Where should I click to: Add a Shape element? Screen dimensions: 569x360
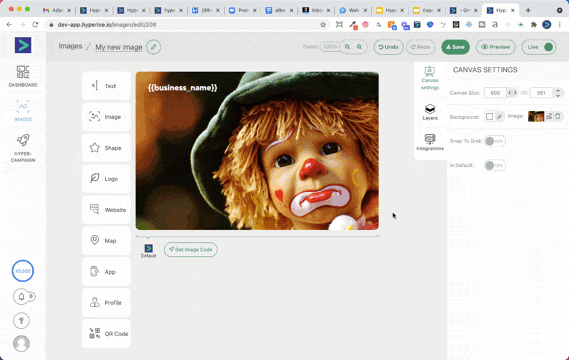point(106,148)
